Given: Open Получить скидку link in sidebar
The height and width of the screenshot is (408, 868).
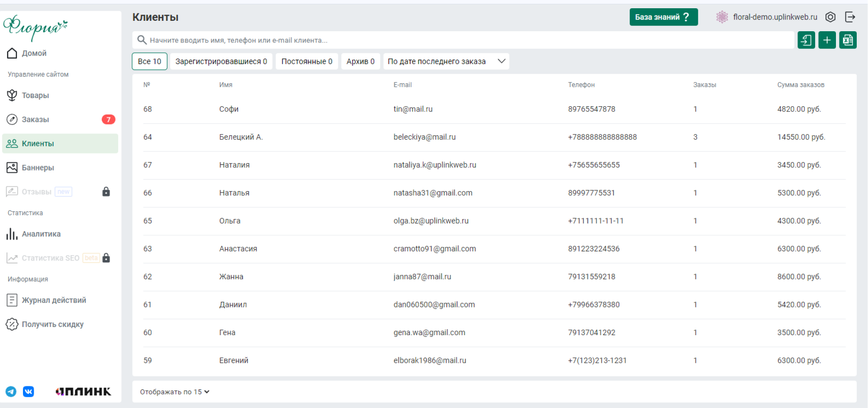Looking at the screenshot, I should pyautogui.click(x=52, y=324).
